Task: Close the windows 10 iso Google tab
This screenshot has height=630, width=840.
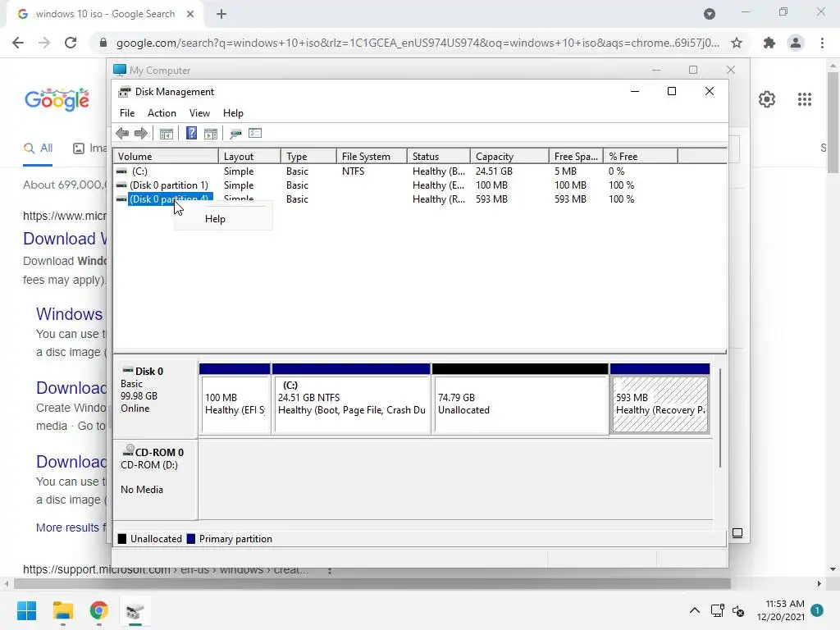Action: (189, 14)
